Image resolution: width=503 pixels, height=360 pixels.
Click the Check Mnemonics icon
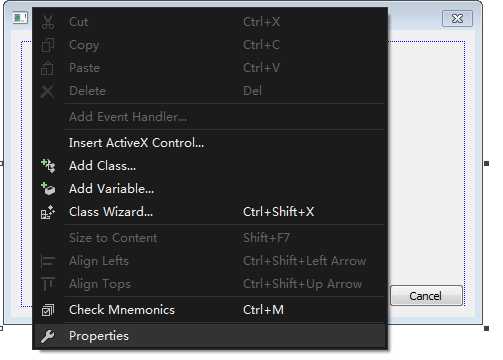pyautogui.click(x=48, y=310)
